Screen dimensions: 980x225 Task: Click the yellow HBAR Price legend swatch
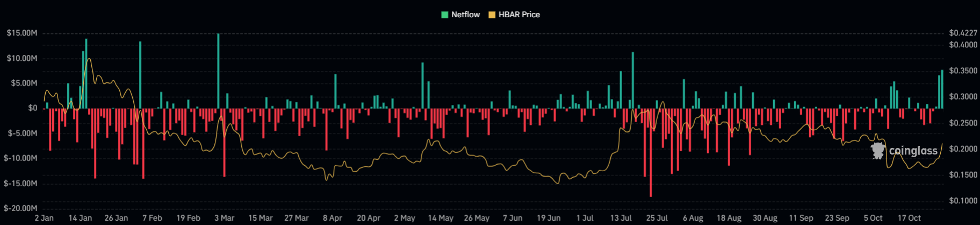tap(492, 15)
